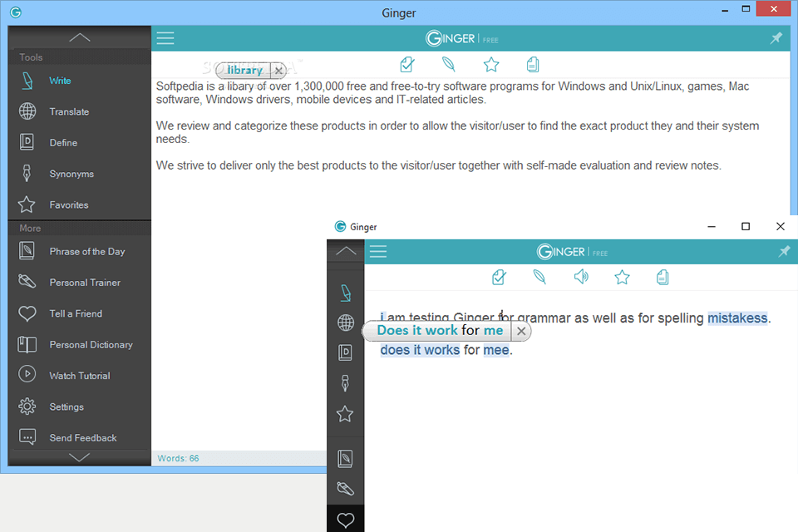The image size is (798, 532).
Task: Collapse small window sidebar with top chevron
Action: pyautogui.click(x=346, y=250)
